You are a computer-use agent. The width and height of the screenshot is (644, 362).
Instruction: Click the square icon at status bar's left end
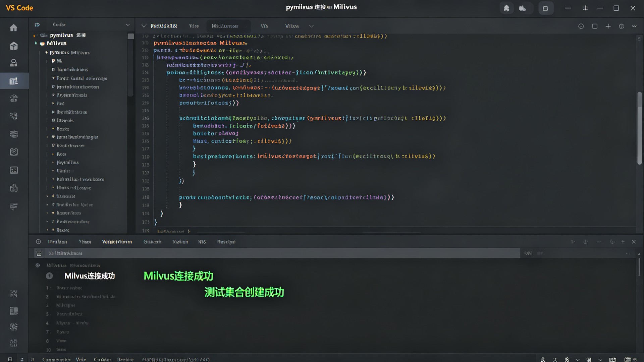10,359
